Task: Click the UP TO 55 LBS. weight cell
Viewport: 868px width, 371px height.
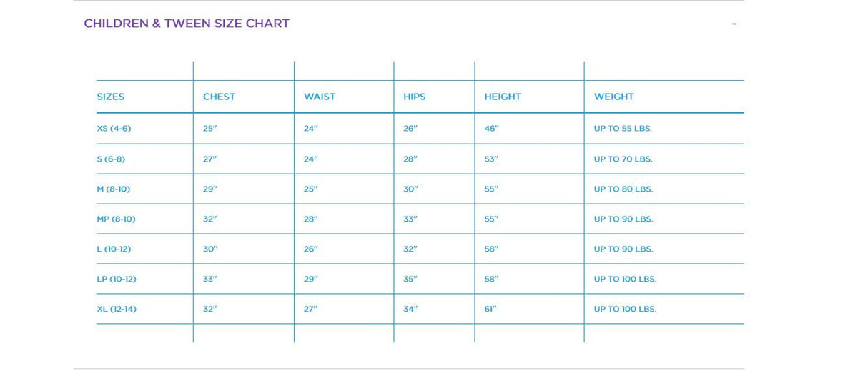Action: tap(622, 129)
